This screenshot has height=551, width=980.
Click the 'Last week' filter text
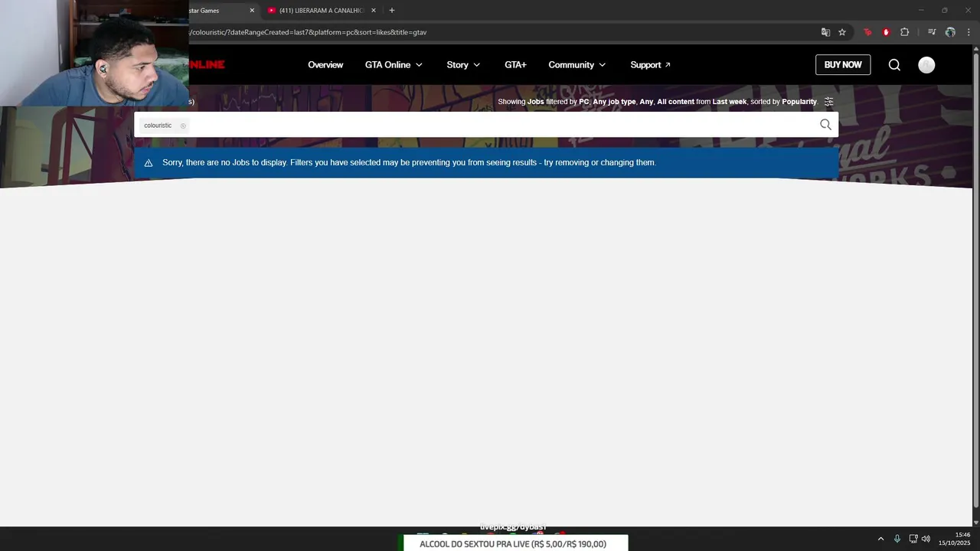pyautogui.click(x=730, y=102)
